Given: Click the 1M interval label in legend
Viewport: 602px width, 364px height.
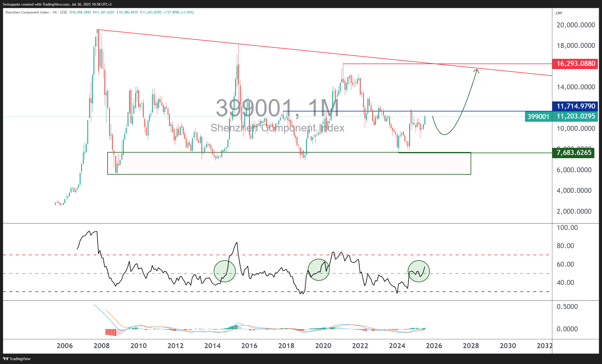Looking at the screenshot, I should 54,12.
